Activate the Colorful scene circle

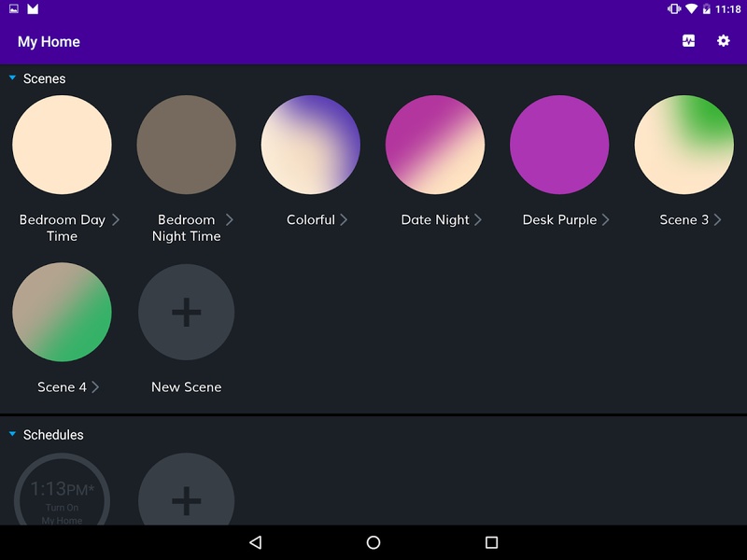(x=311, y=145)
